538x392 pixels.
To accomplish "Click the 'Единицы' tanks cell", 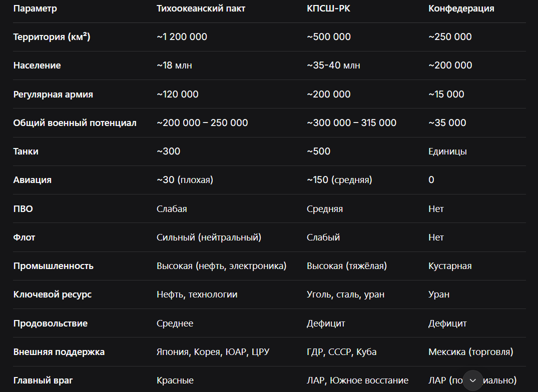I will click(x=447, y=151).
